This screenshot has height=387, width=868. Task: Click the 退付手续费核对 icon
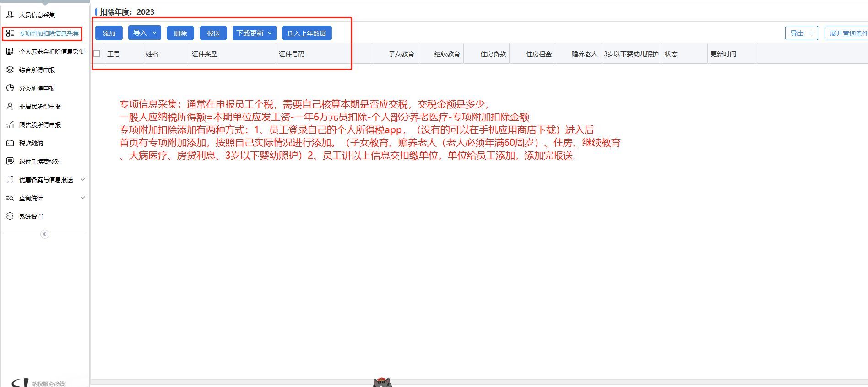click(10, 161)
